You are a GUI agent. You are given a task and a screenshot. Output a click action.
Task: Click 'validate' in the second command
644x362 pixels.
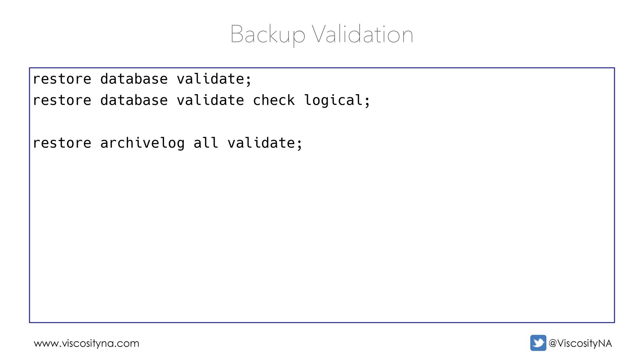coord(210,101)
